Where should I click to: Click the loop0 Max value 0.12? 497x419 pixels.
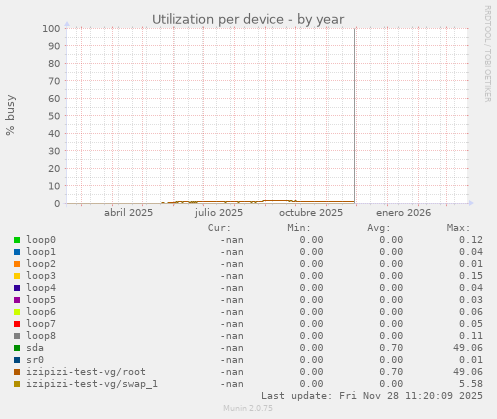471,240
